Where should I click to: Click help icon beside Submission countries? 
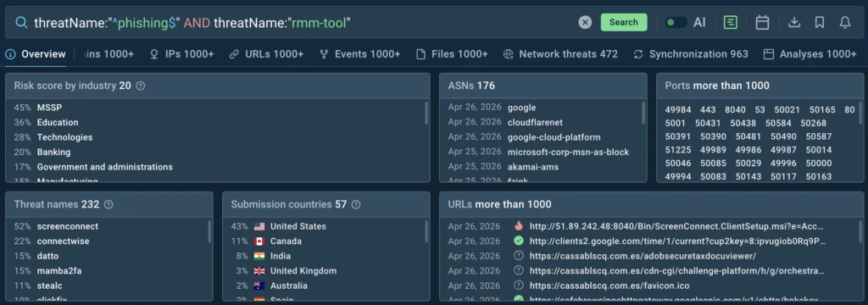[x=356, y=204]
